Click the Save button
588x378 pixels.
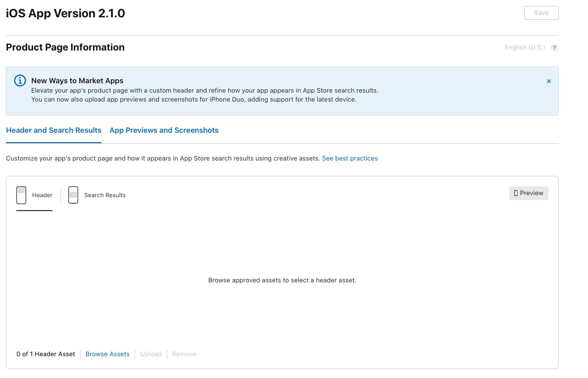541,13
